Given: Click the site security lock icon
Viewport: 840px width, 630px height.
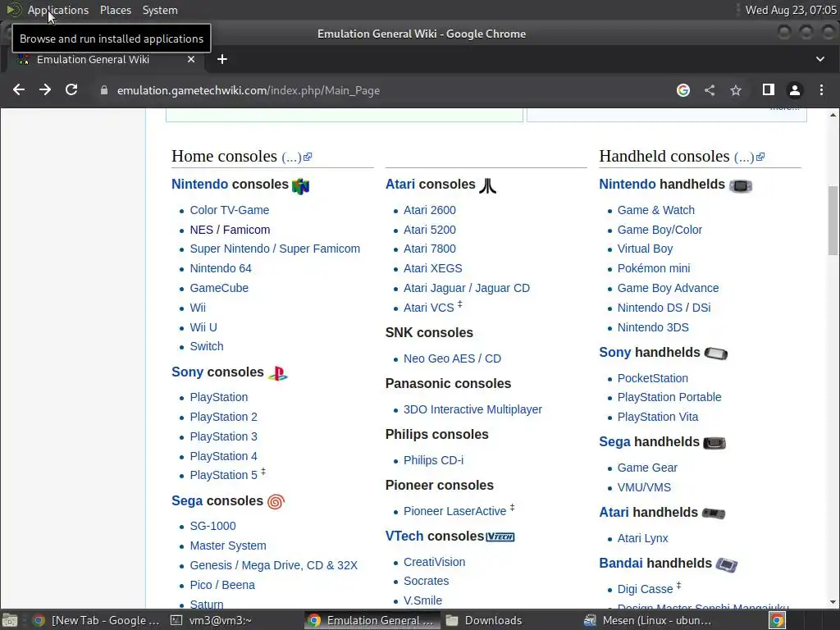Looking at the screenshot, I should click(104, 90).
